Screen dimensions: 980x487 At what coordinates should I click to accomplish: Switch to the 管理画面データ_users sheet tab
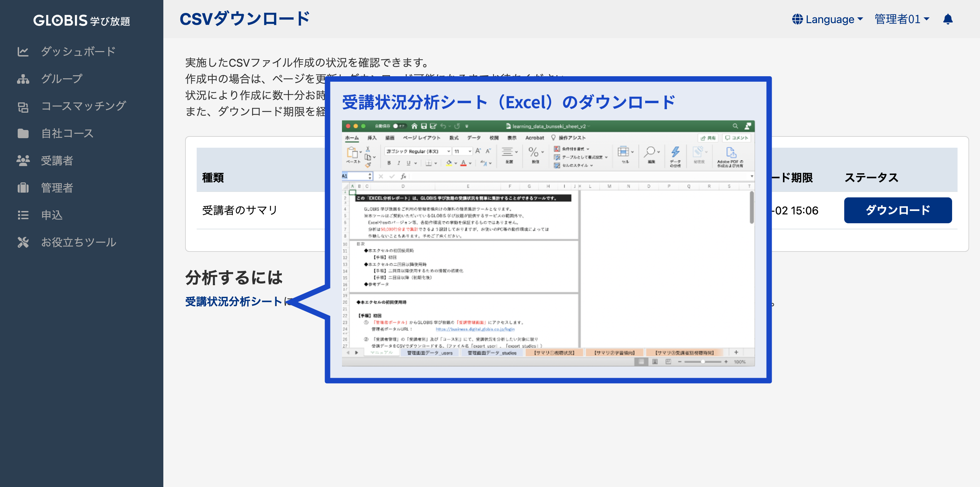click(x=432, y=353)
